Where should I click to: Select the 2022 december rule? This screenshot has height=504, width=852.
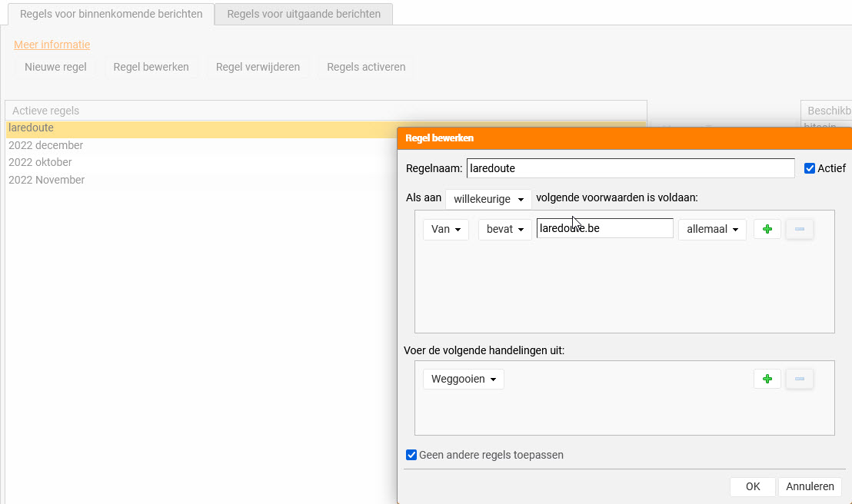(x=201, y=145)
